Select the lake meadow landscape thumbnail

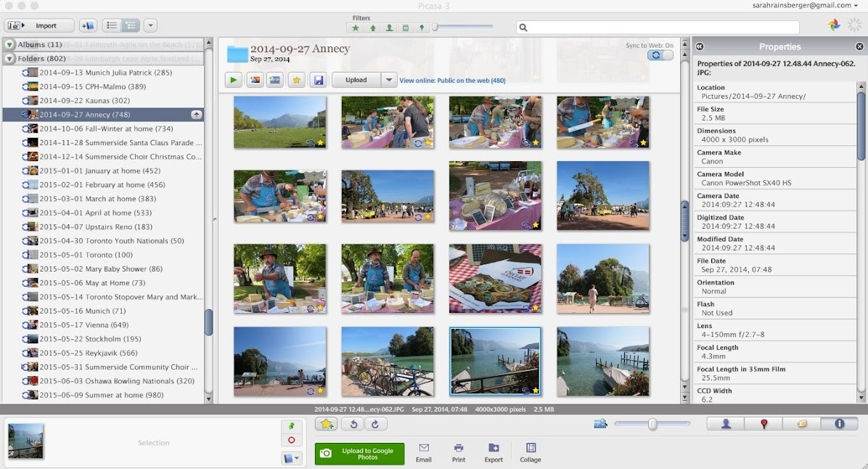tap(280, 122)
